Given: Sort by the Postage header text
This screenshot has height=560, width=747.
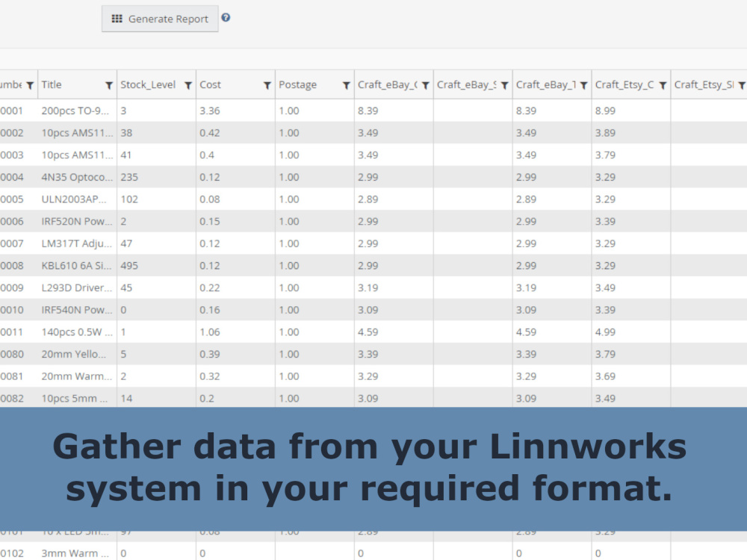Looking at the screenshot, I should (298, 85).
